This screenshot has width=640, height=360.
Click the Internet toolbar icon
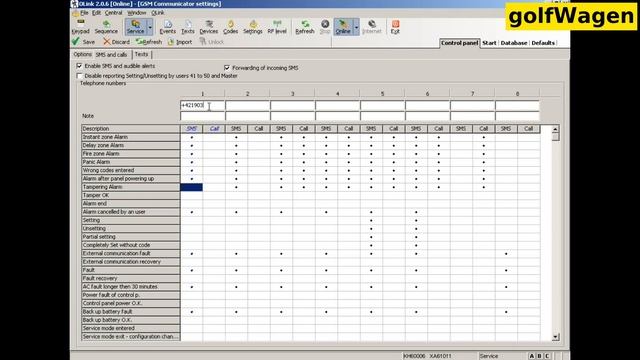click(x=371, y=27)
